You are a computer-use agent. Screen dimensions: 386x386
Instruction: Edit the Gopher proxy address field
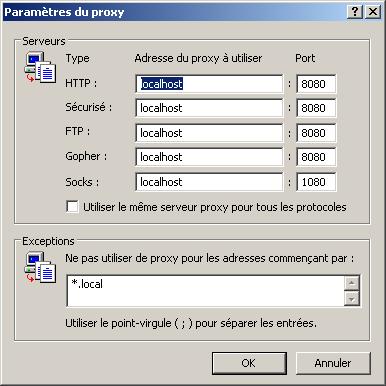tap(209, 157)
